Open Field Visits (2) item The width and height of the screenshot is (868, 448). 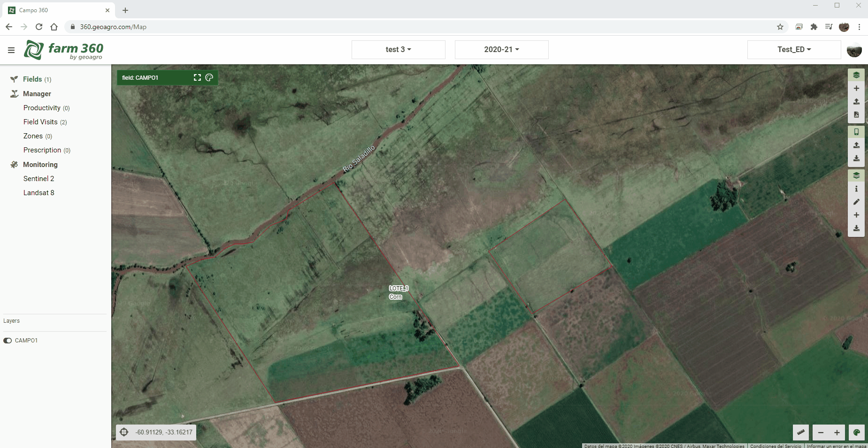[x=45, y=122]
